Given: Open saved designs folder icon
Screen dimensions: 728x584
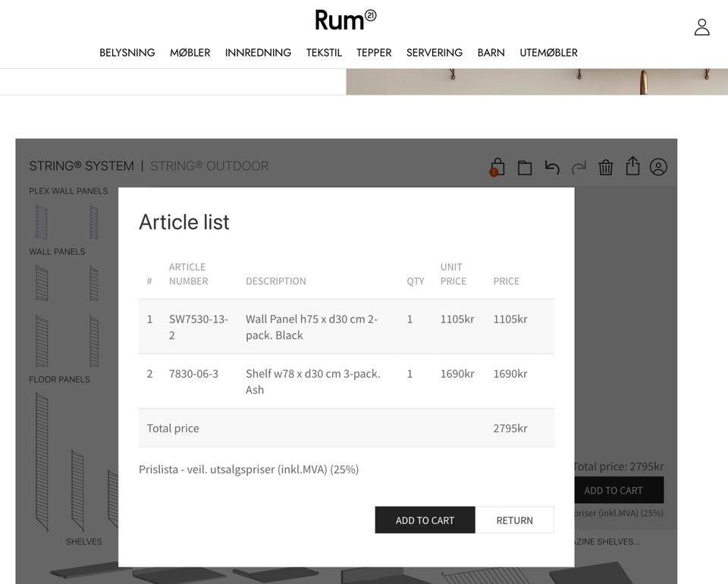Looking at the screenshot, I should 525,167.
